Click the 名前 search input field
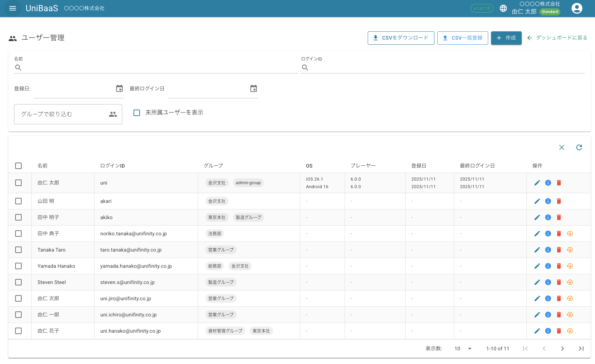 coord(159,68)
